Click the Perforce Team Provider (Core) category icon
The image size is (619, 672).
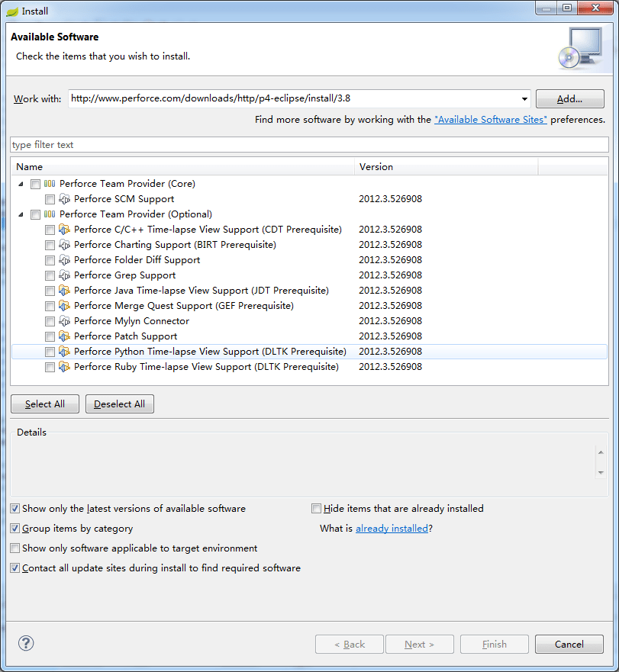pyautogui.click(x=50, y=184)
